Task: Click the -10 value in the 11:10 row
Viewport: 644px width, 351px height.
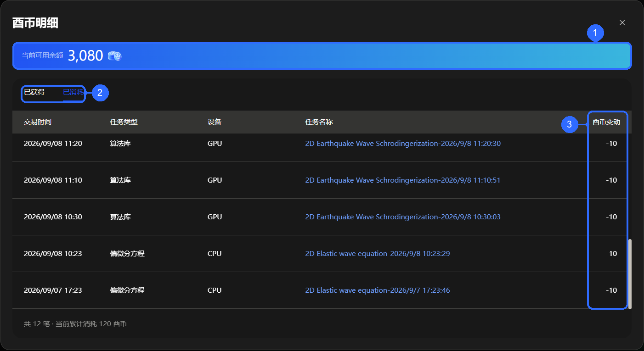Action: [x=611, y=180]
